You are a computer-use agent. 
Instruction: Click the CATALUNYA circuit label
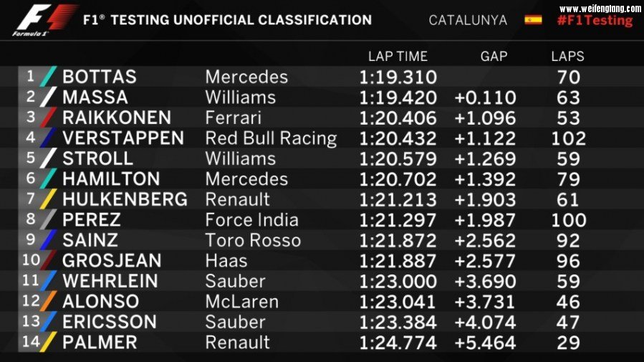click(x=468, y=20)
